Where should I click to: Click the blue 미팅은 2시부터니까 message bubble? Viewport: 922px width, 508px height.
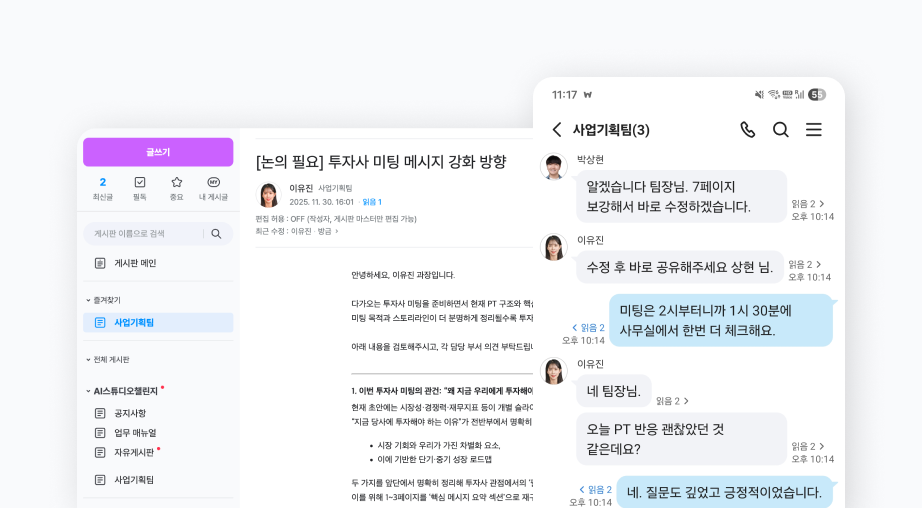click(x=720, y=320)
